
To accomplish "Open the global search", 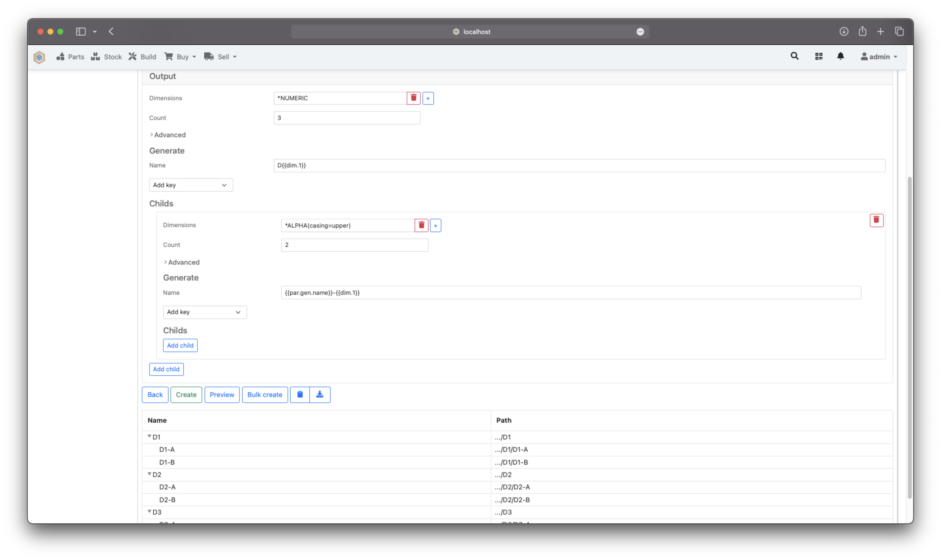I will click(794, 56).
